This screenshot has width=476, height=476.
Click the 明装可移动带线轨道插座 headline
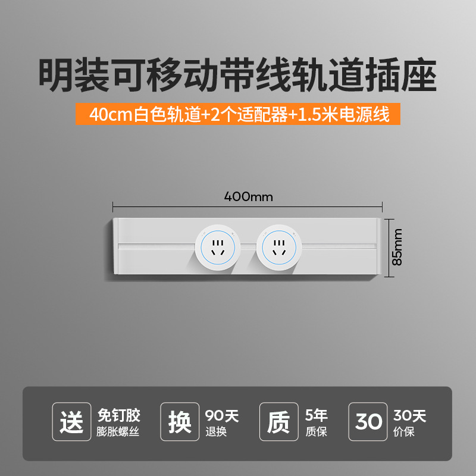(x=237, y=75)
